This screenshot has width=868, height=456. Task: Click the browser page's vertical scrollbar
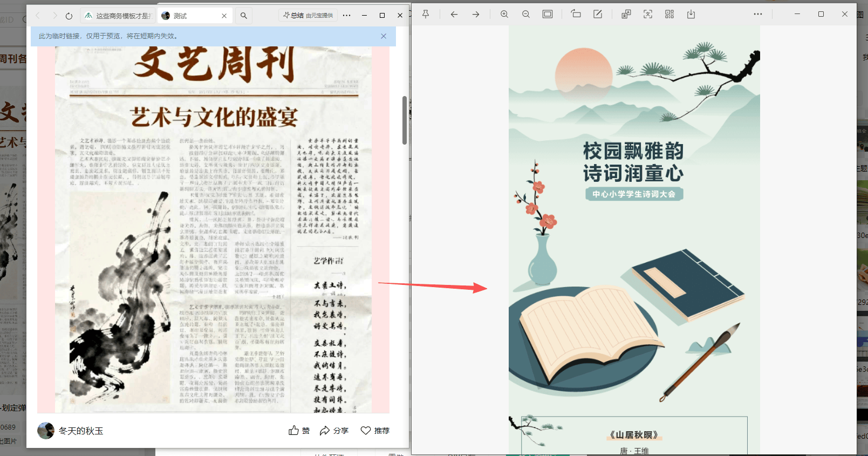coord(405,120)
